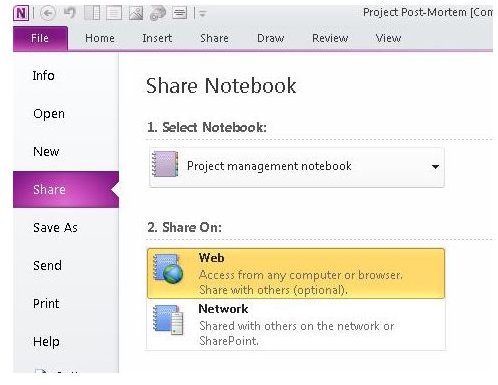
Task: Select Print in the backstage sidebar
Action: coord(46,304)
